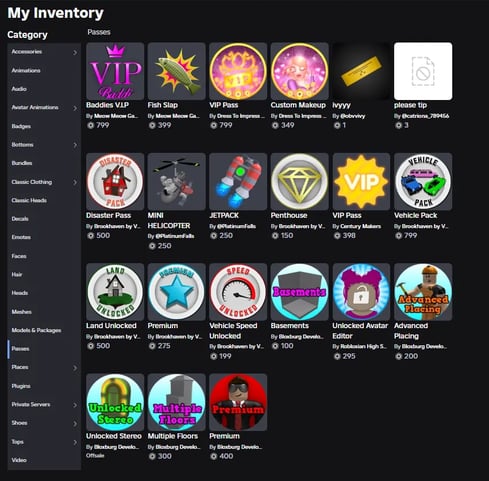Click the Vehicle Pack pass icon
The width and height of the screenshot is (489, 481).
(x=423, y=181)
